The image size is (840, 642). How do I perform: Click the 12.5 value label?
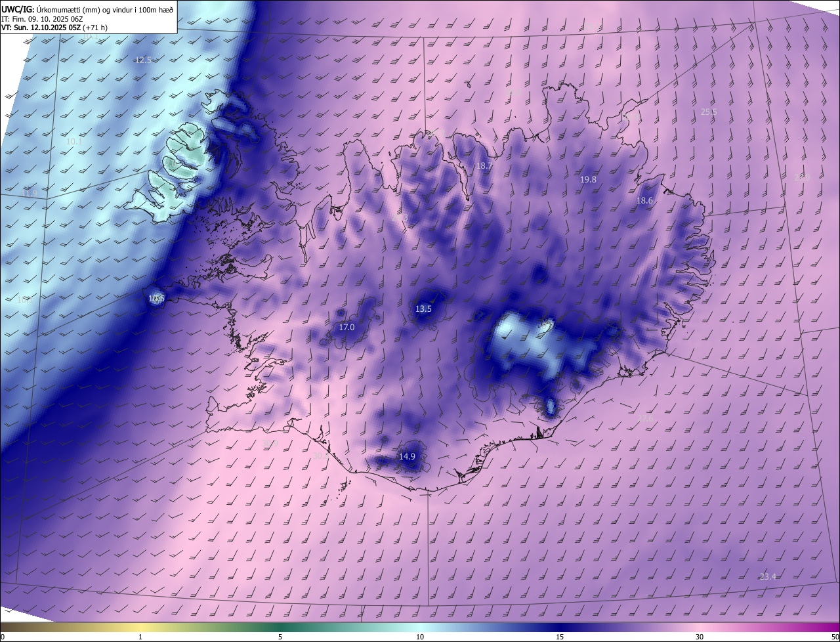tap(143, 60)
